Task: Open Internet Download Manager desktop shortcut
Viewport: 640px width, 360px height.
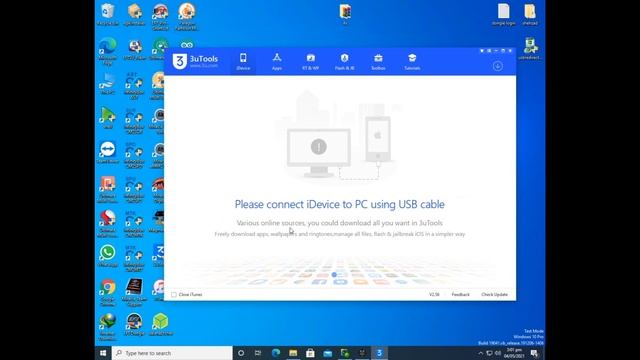Action: click(108, 327)
